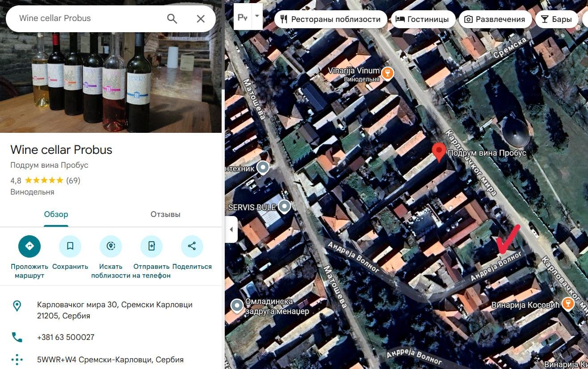Click the search magnifier icon
588x369 pixels.
(x=172, y=18)
